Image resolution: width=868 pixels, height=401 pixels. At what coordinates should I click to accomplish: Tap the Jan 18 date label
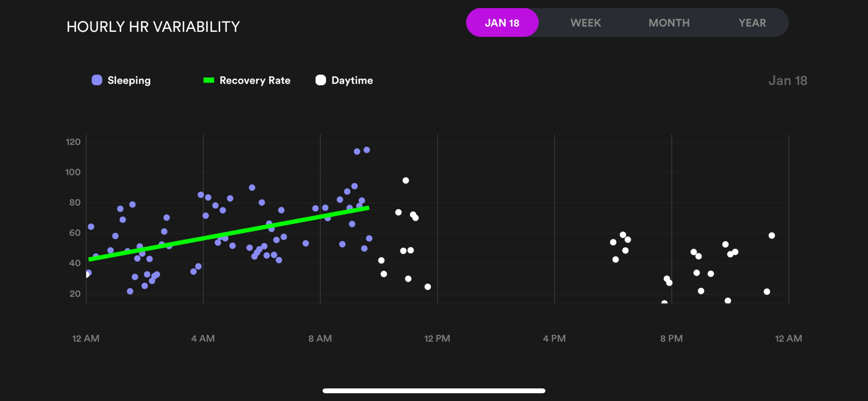[788, 80]
